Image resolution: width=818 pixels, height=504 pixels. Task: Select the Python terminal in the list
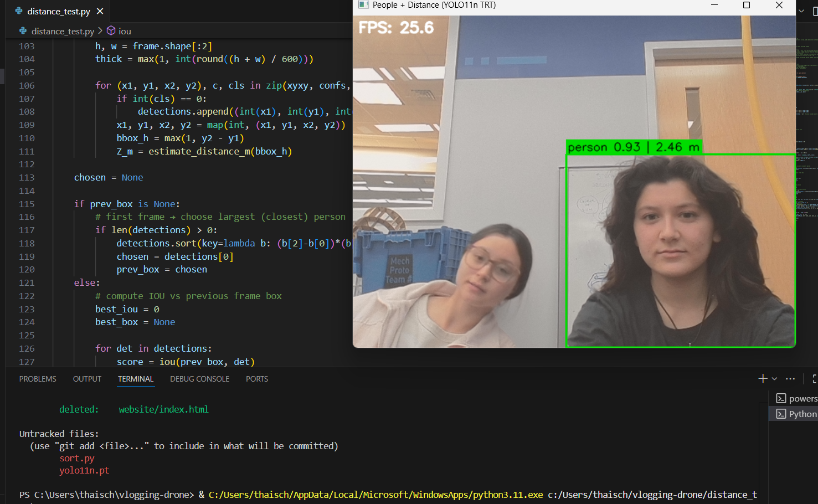coord(796,414)
